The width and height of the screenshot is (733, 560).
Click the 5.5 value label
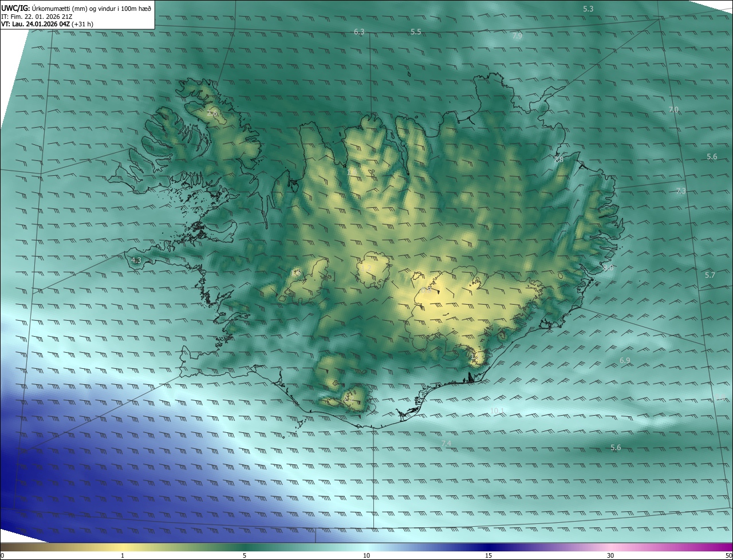point(416,32)
